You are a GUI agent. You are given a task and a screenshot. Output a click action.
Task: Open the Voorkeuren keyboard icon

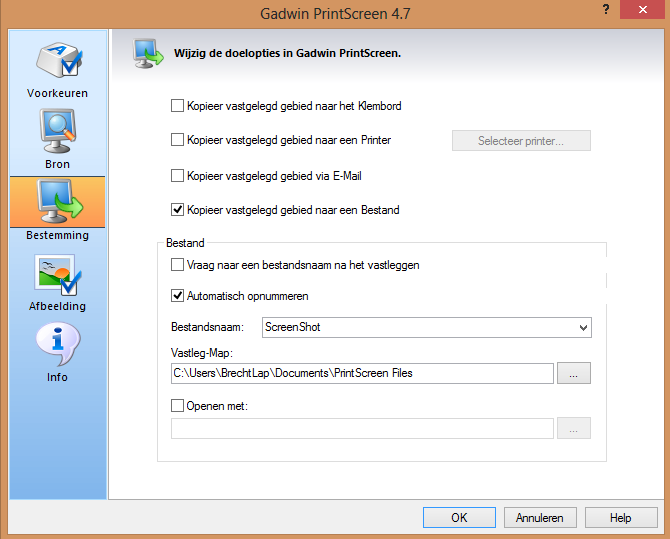click(x=59, y=60)
